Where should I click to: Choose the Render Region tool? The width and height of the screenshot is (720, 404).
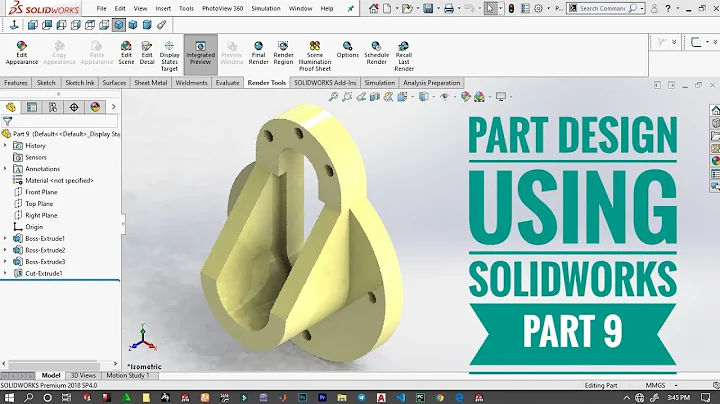283,53
